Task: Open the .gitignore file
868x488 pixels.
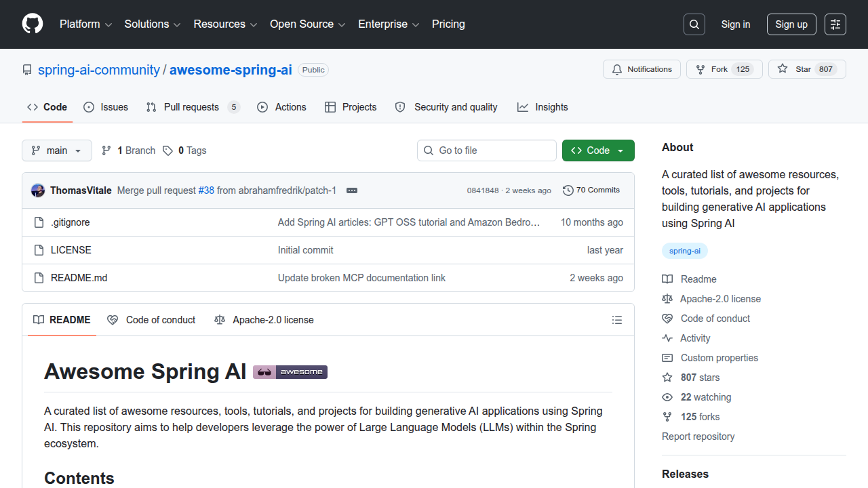Action: (x=71, y=222)
